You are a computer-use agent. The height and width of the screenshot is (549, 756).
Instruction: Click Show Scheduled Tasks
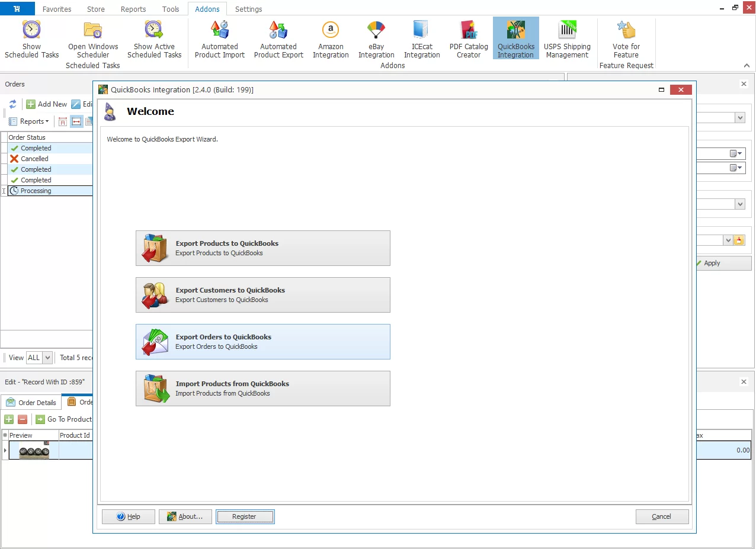(x=31, y=38)
